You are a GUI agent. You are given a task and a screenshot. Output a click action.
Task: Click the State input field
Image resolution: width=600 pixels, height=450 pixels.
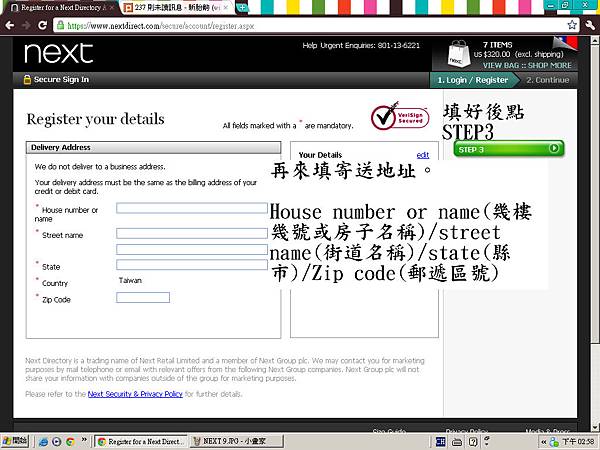pos(192,265)
